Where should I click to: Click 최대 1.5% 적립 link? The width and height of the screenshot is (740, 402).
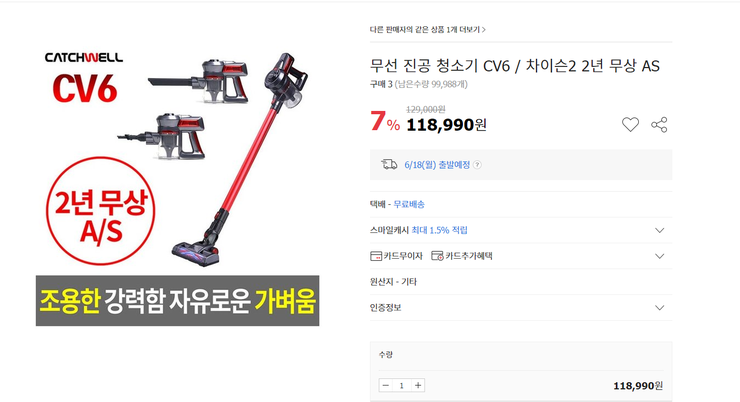pyautogui.click(x=439, y=230)
